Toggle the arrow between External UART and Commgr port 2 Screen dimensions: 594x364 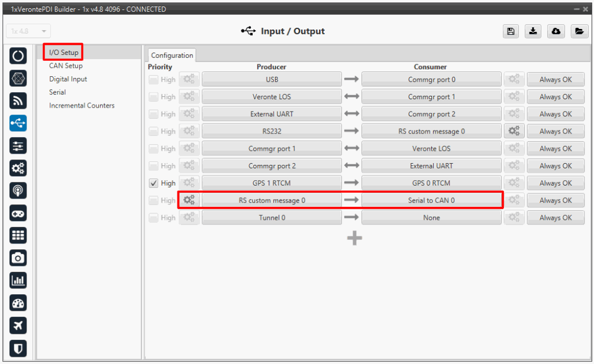click(352, 114)
